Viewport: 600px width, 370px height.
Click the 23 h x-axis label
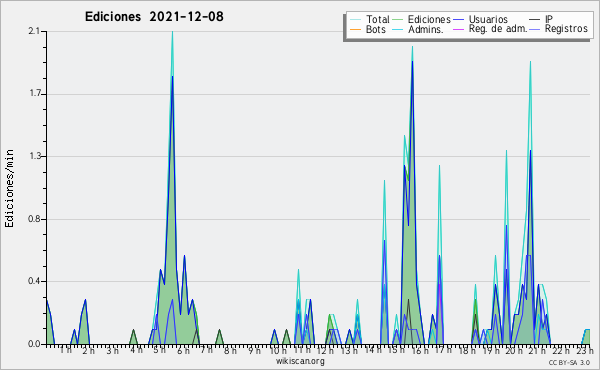[585, 350]
